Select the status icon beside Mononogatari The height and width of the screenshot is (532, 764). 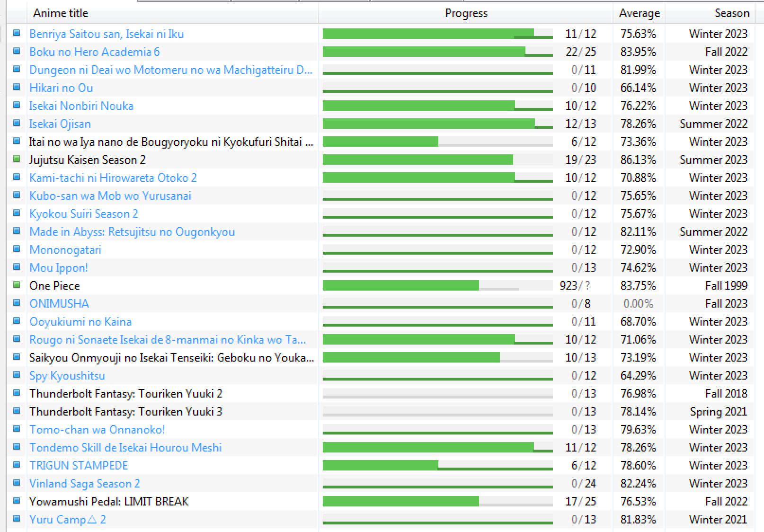click(17, 249)
